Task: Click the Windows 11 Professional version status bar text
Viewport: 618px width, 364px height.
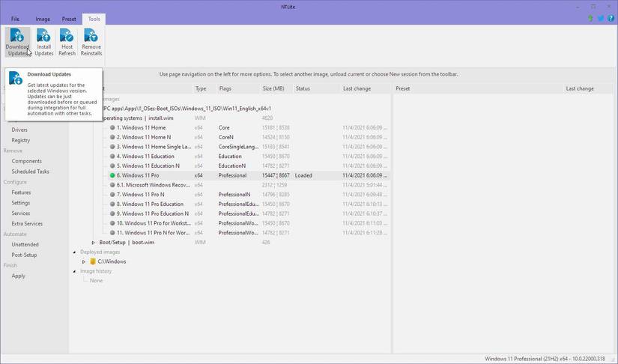Action: coord(545,359)
